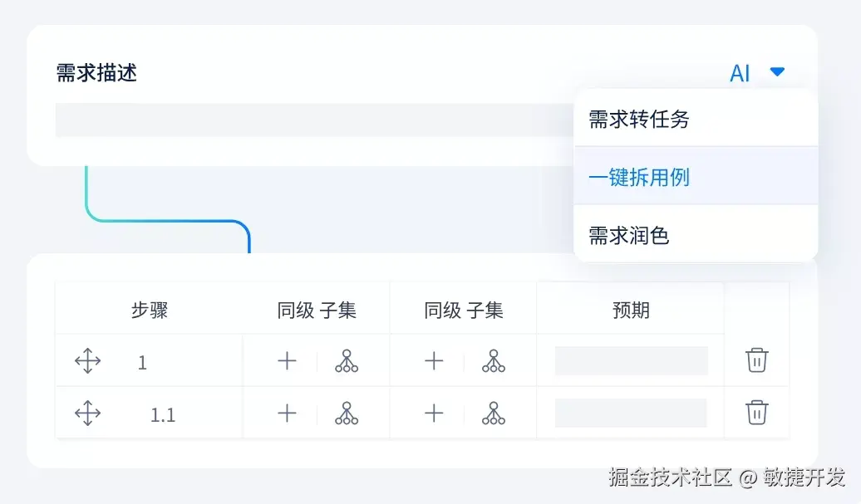Select 一键拆用例 from the AI menu
This screenshot has height=504, width=861.
pyautogui.click(x=638, y=177)
